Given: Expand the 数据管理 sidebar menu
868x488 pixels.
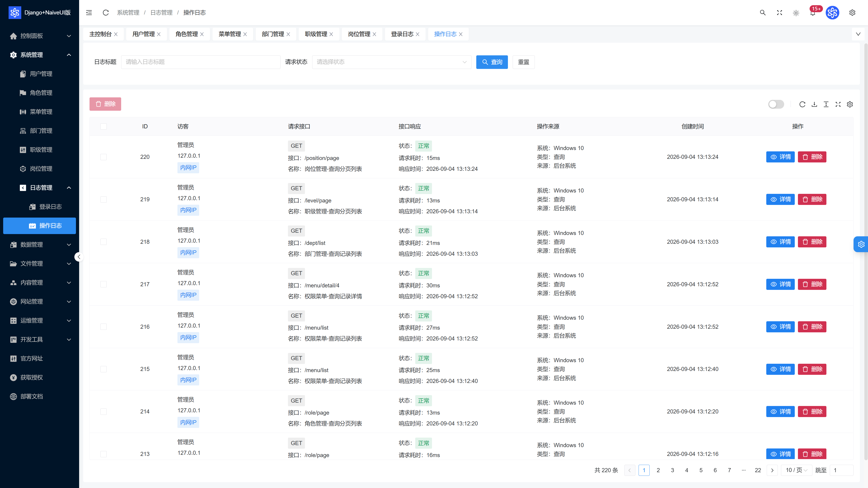Looking at the screenshot, I should click(x=39, y=244).
